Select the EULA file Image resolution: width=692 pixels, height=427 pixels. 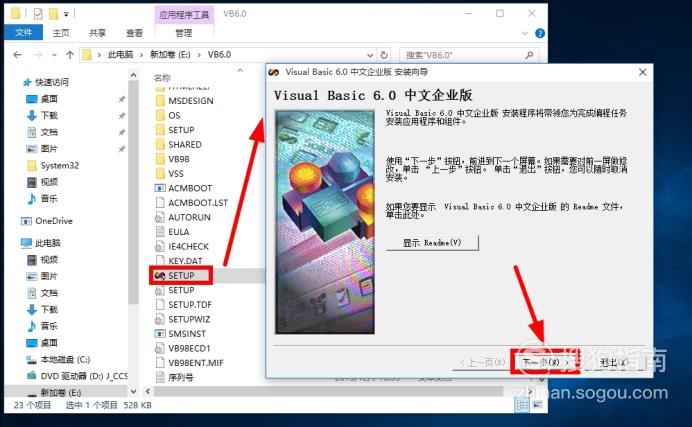[x=178, y=232]
